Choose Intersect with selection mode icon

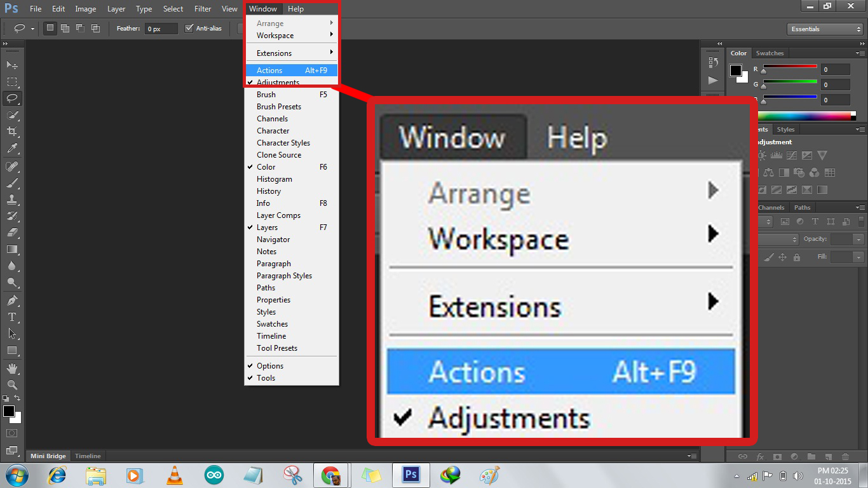click(95, 29)
